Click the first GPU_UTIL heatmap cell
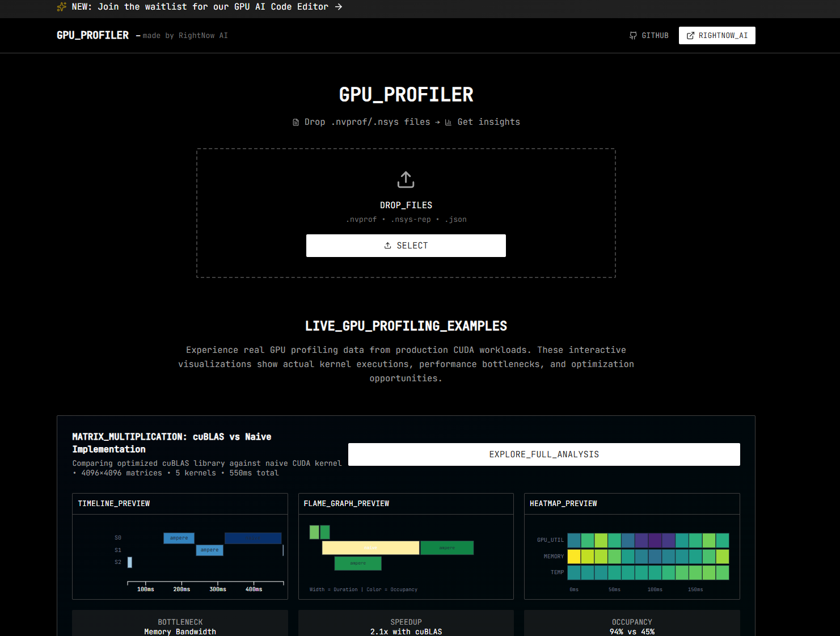This screenshot has height=636, width=840. (x=574, y=540)
